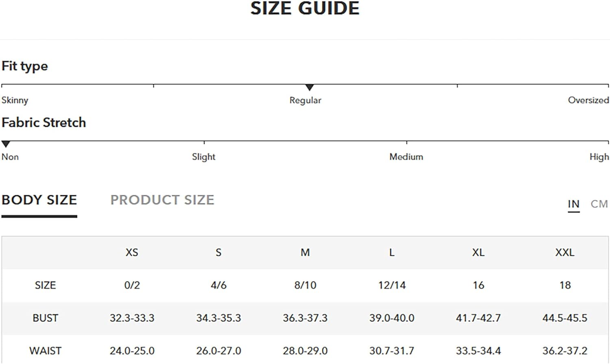Viewport: 610px width, 364px height.
Task: Click the Slight stretch label
Action: (x=204, y=157)
